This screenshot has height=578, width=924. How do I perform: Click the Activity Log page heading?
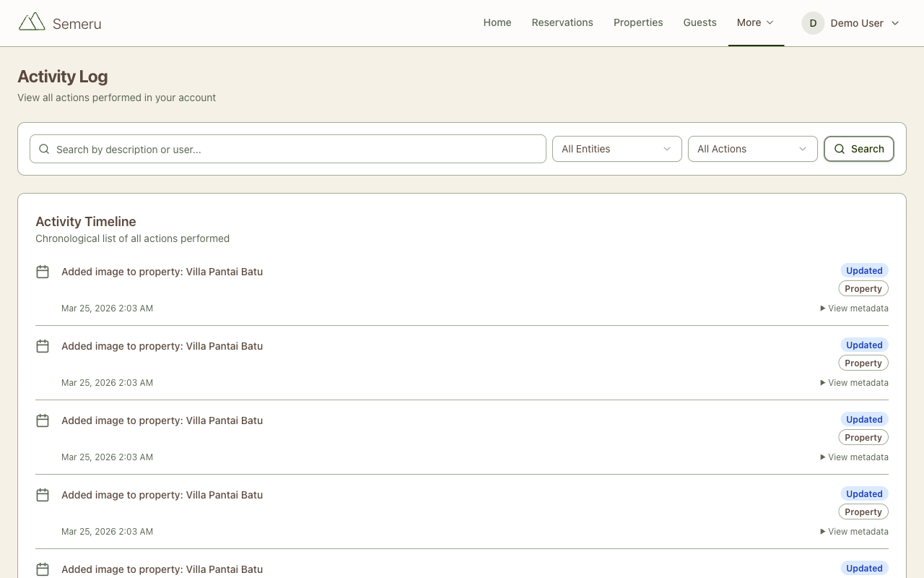[x=63, y=77]
